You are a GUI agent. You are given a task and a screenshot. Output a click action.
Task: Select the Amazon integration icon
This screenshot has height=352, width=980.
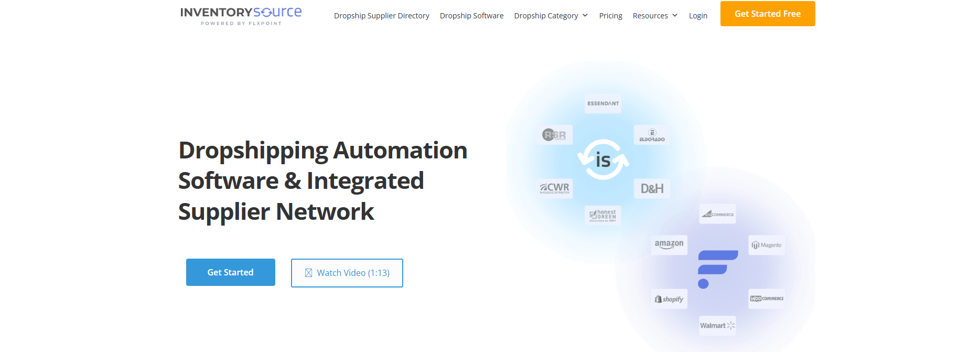point(669,244)
